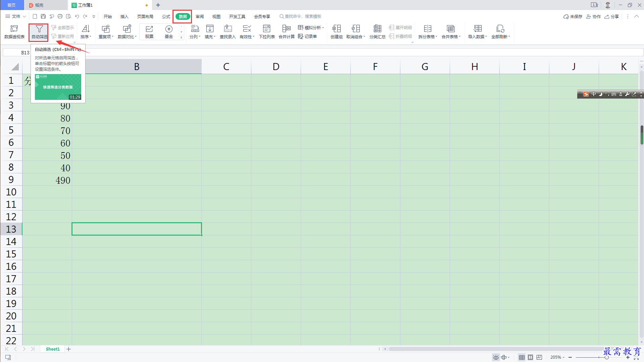
Task: Toggle Sogou IME soft keyboard
Action: pyautogui.click(x=614, y=94)
